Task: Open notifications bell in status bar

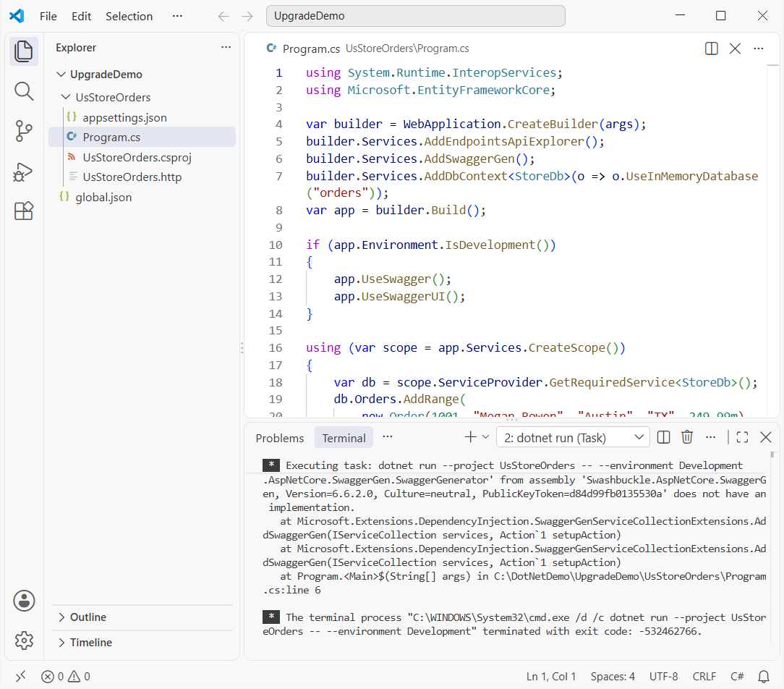Action: pos(764,677)
